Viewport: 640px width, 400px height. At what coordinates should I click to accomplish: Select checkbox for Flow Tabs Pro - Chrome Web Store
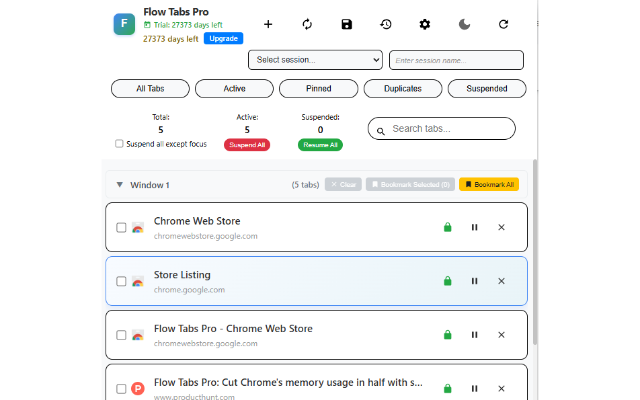pos(121,335)
